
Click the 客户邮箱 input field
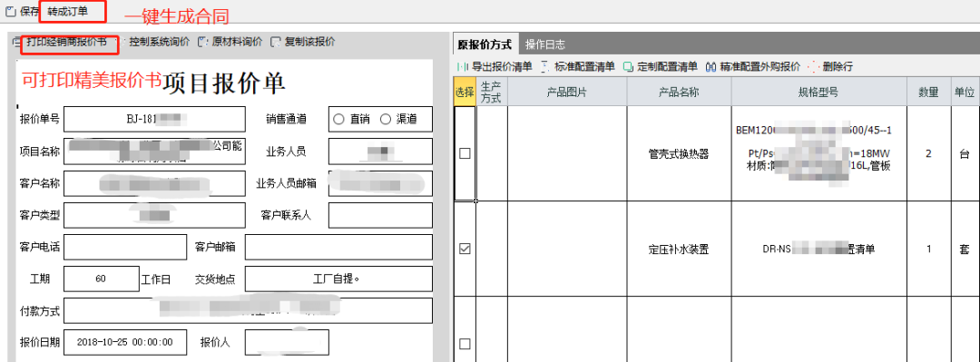(338, 247)
